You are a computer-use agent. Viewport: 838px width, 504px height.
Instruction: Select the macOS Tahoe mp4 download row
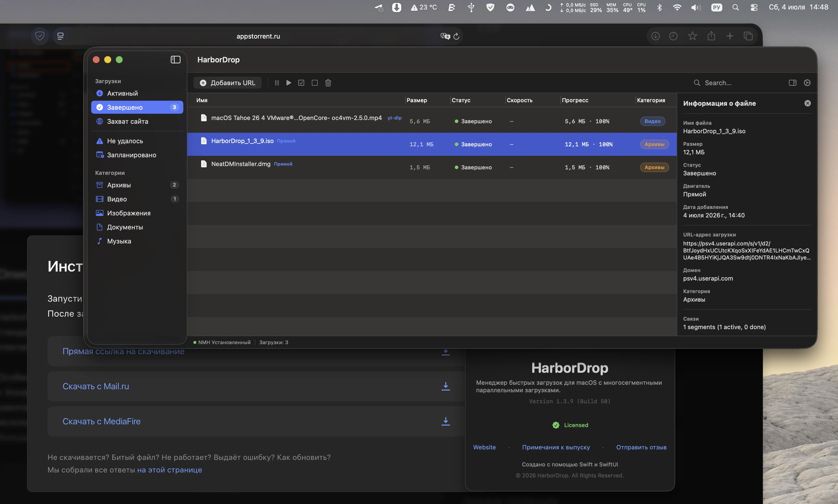(432, 121)
